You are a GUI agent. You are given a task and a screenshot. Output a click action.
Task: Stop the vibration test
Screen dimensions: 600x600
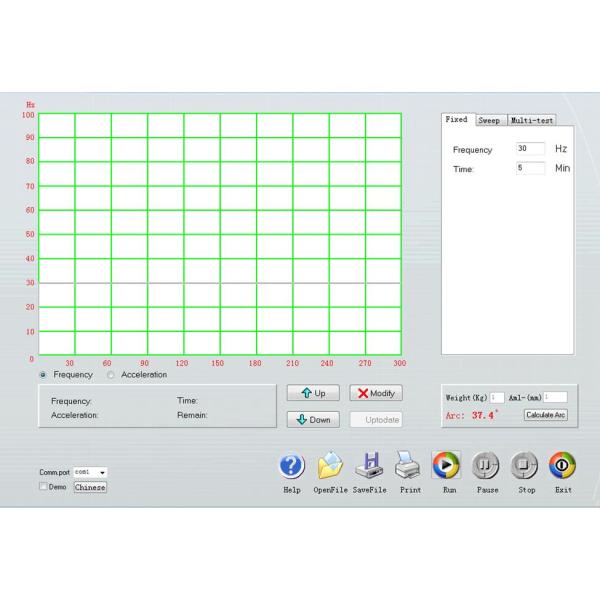(x=525, y=466)
